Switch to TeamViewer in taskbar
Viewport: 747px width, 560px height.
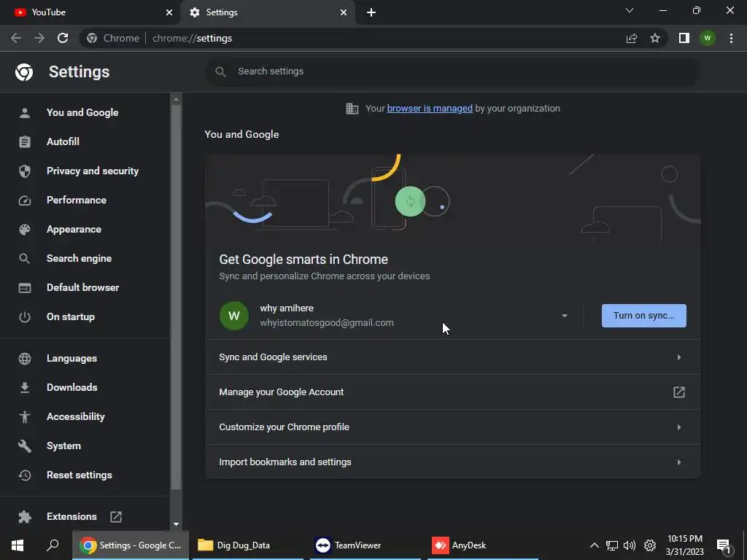coord(365,545)
